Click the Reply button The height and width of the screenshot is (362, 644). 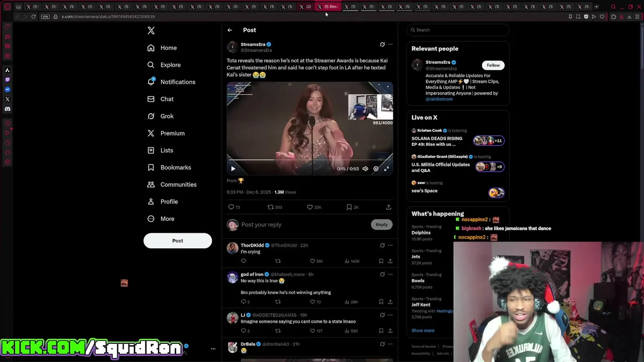tap(381, 225)
